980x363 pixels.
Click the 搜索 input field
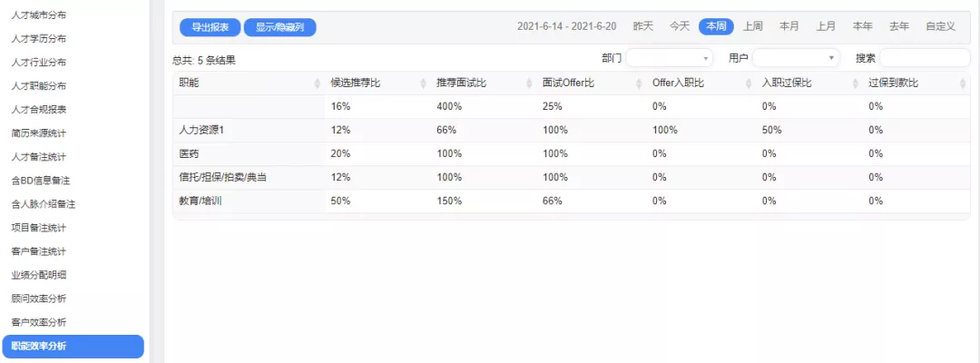point(924,58)
